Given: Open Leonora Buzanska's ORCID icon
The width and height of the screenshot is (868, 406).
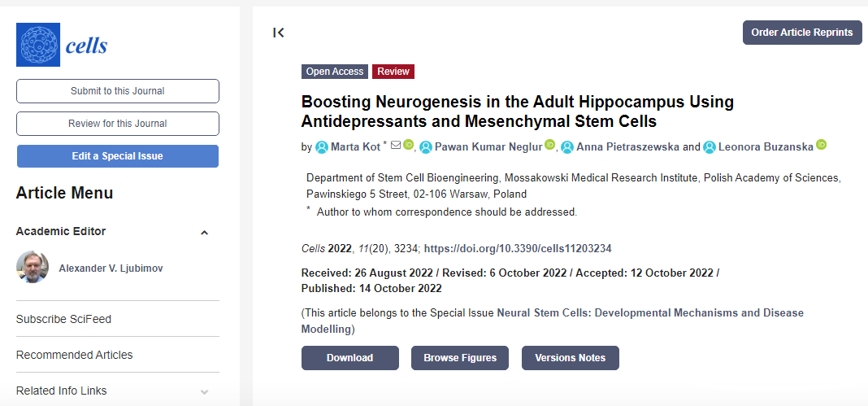Looking at the screenshot, I should coord(821,146).
